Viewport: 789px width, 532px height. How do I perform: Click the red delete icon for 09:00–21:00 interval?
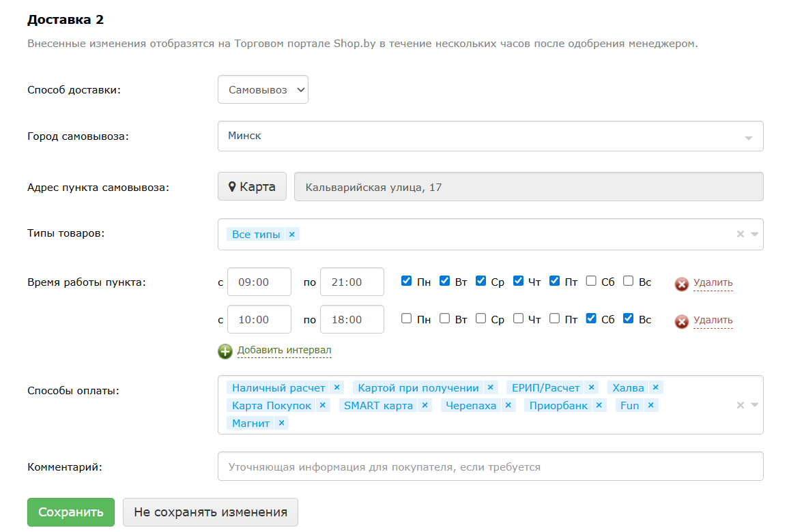pos(681,284)
